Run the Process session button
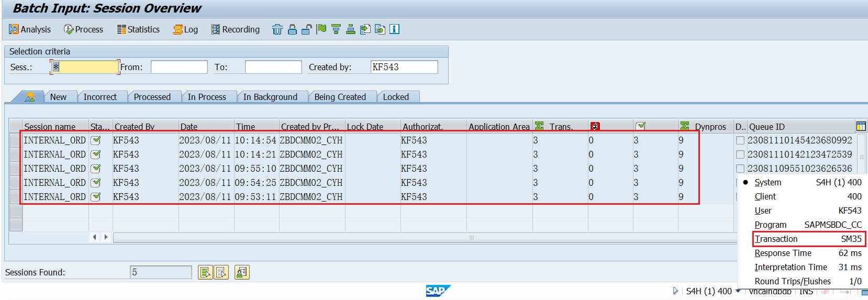This screenshot has width=868, height=300. coord(83,29)
